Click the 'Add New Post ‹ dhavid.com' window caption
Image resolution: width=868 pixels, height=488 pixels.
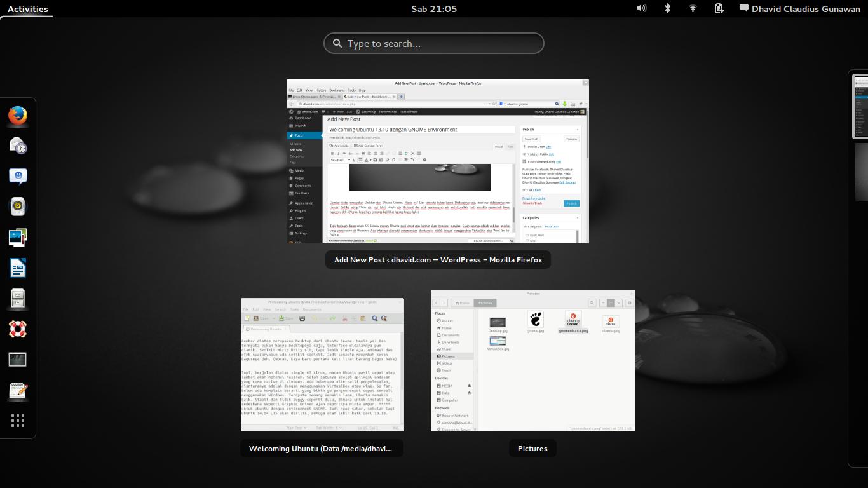(x=438, y=260)
